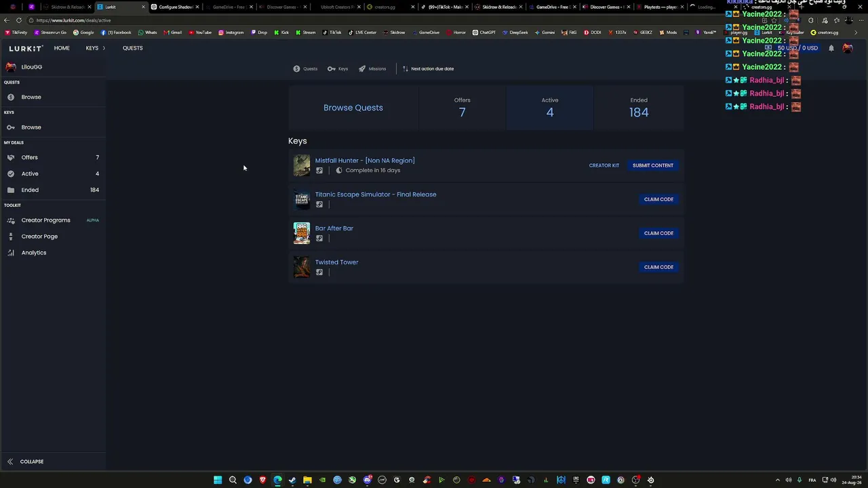Open the Bar After Bar thumbnail
The width and height of the screenshot is (868, 488).
pos(302,233)
